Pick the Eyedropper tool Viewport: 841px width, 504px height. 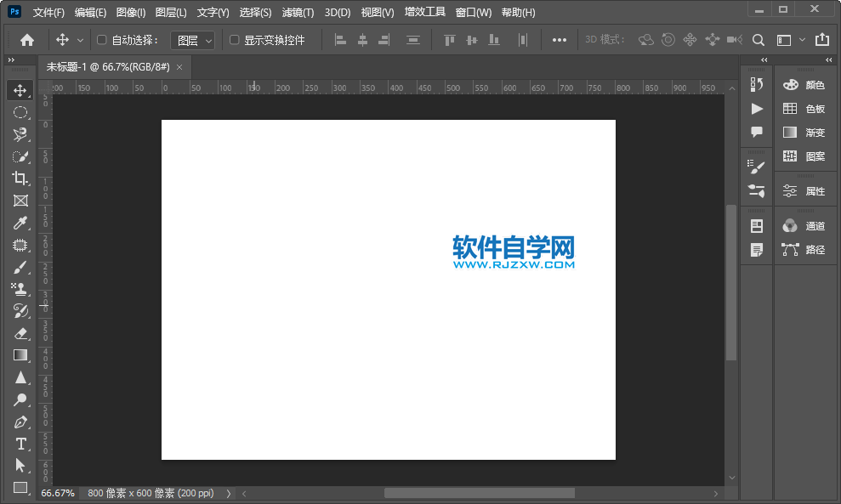[20, 223]
